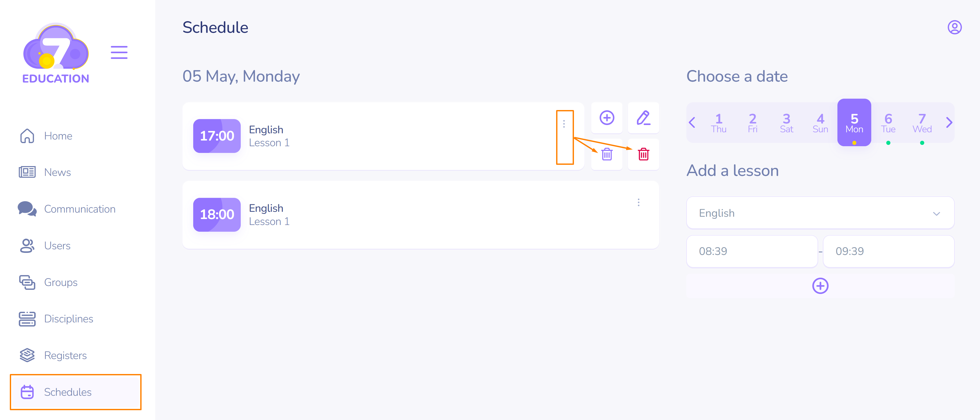Viewport: 980px width, 420px height.
Task: Open Schedules in the sidebar
Action: [x=68, y=392]
